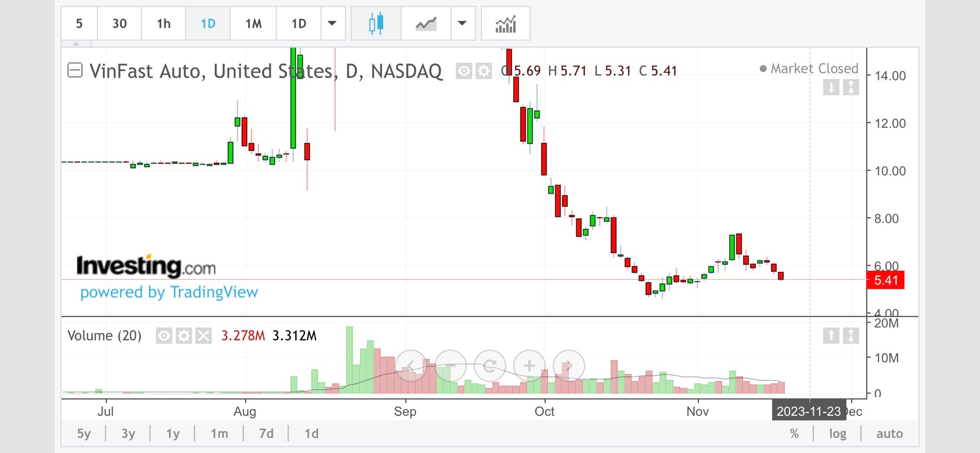Toggle logarithmic scale with log button
The height and width of the screenshot is (453, 980).
(x=837, y=434)
